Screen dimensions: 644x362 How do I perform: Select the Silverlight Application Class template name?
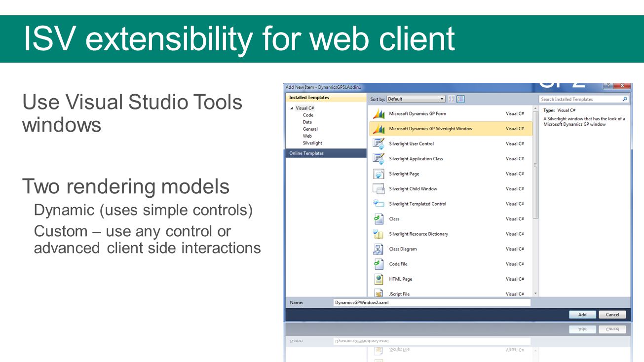click(x=416, y=159)
